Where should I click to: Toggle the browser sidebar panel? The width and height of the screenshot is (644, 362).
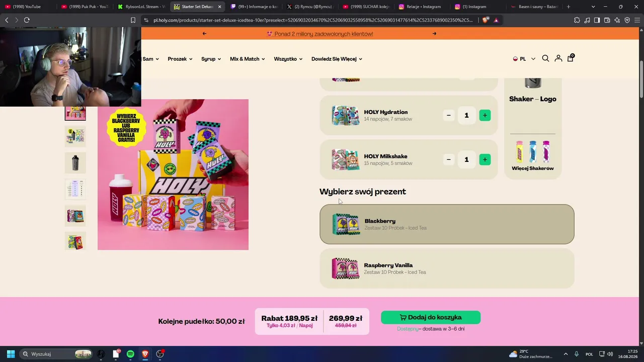pyautogui.click(x=597, y=20)
